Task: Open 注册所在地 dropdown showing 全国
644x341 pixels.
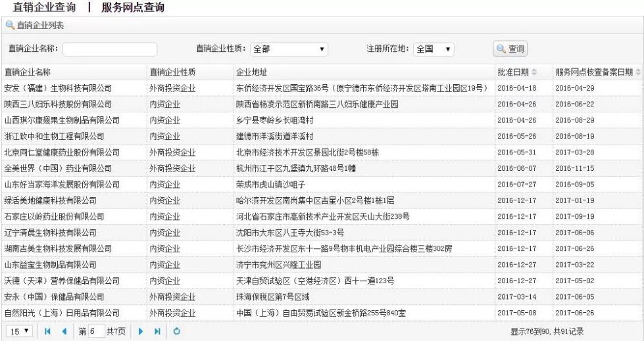Action: pyautogui.click(x=435, y=49)
